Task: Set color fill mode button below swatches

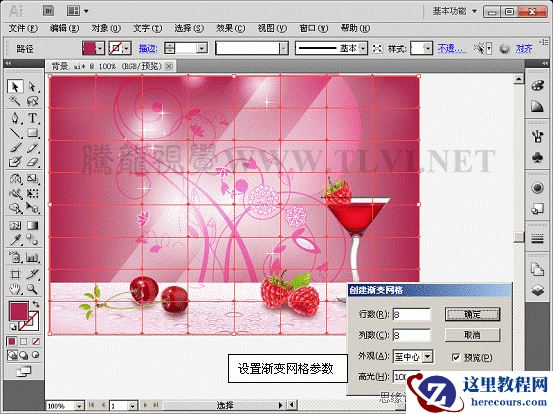Action: click(x=12, y=341)
